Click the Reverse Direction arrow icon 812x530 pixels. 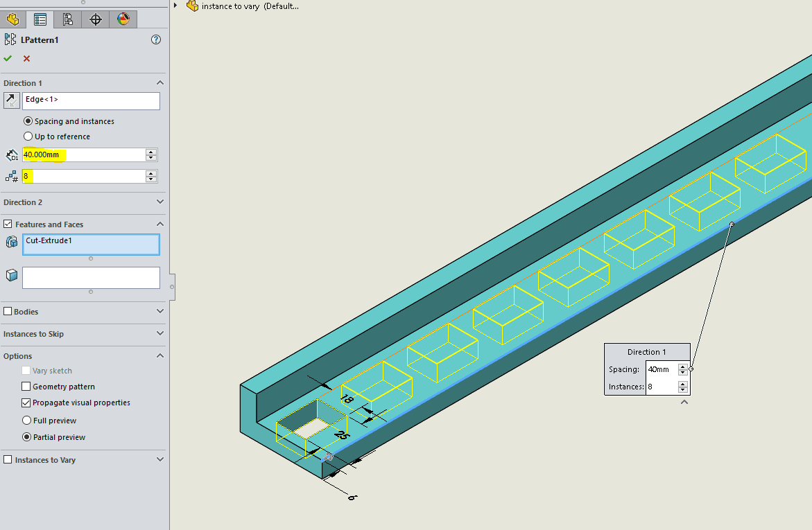12,101
